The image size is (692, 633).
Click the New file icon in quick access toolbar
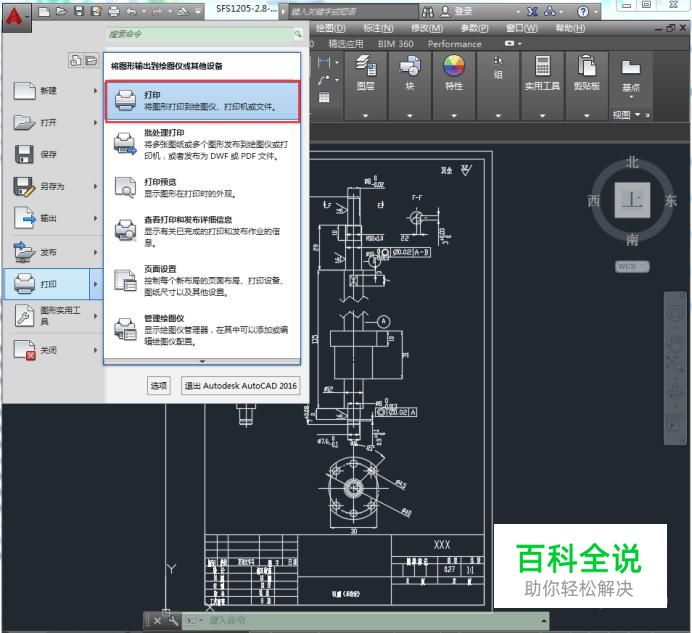[44, 11]
